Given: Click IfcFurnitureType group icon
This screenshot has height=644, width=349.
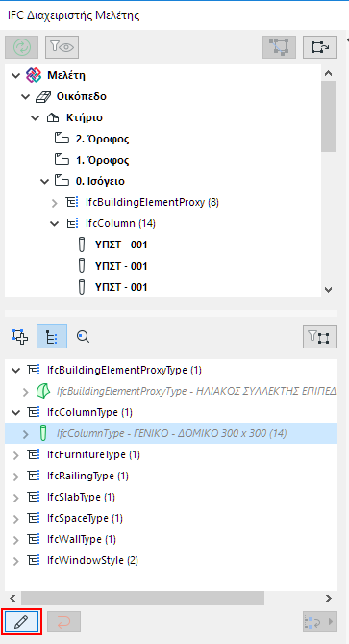Looking at the screenshot, I should click(x=34, y=454).
